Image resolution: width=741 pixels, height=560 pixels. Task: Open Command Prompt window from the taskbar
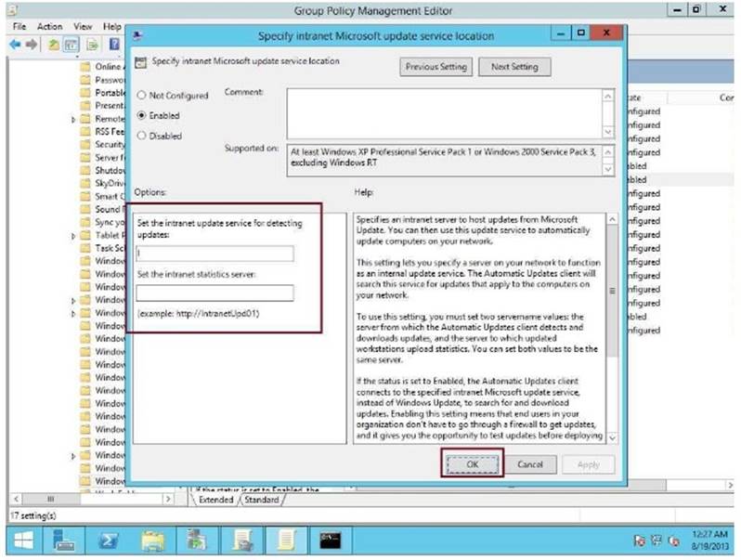(x=328, y=540)
